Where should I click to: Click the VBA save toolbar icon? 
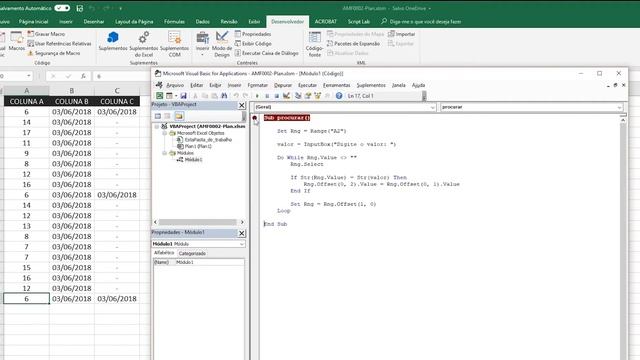tap(184, 96)
